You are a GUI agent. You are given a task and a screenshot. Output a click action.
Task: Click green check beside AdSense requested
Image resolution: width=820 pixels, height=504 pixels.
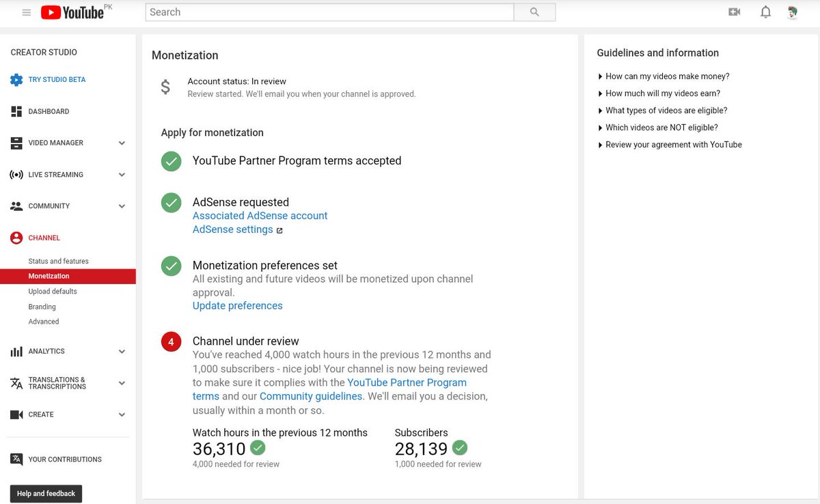pyautogui.click(x=172, y=203)
